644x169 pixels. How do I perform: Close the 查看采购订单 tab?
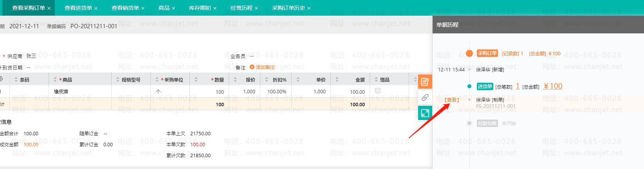click(49, 8)
